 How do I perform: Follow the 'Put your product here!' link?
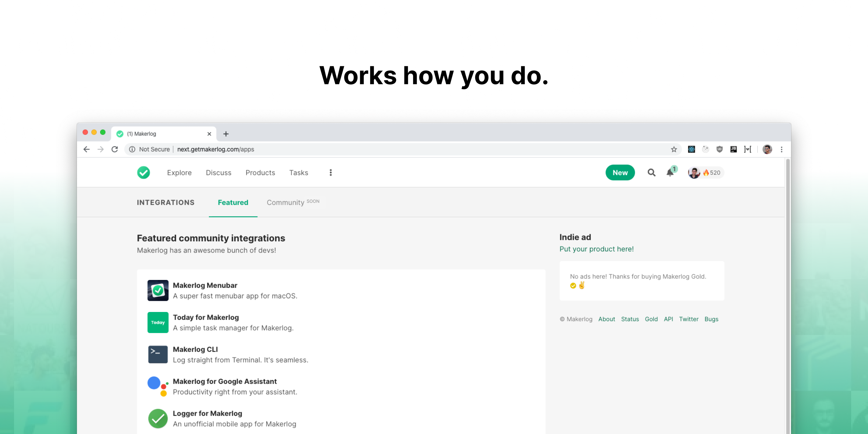tap(596, 249)
